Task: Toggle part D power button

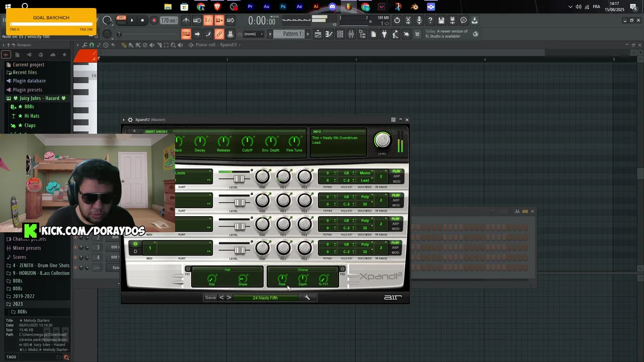Action: point(135,244)
